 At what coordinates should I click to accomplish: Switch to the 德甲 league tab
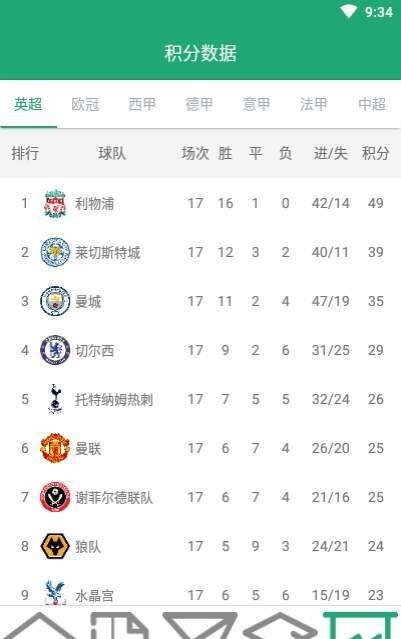point(199,104)
